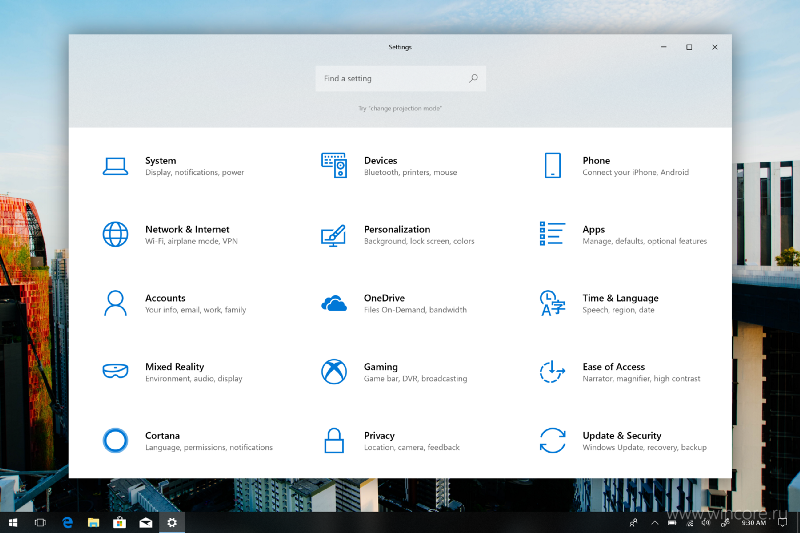
Task: Click the "Personalization" heading text
Action: click(397, 230)
